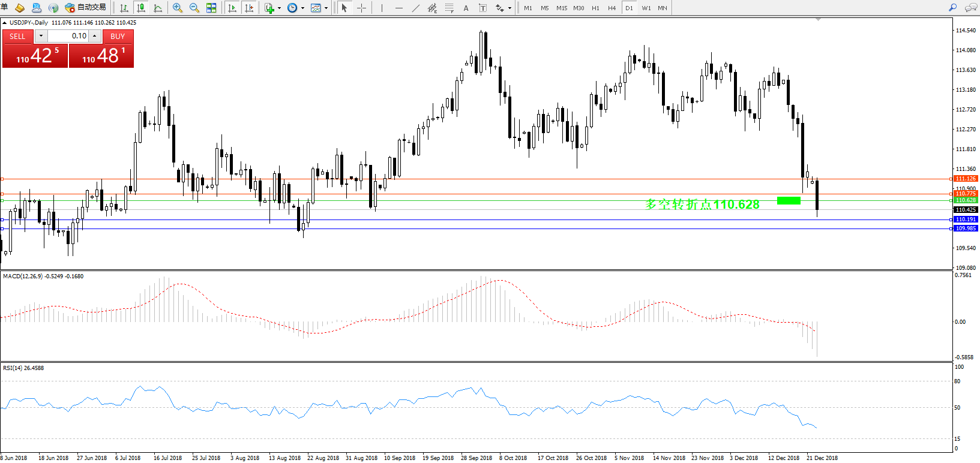Open the templates dropdown arrow
980x463 pixels.
[326, 8]
